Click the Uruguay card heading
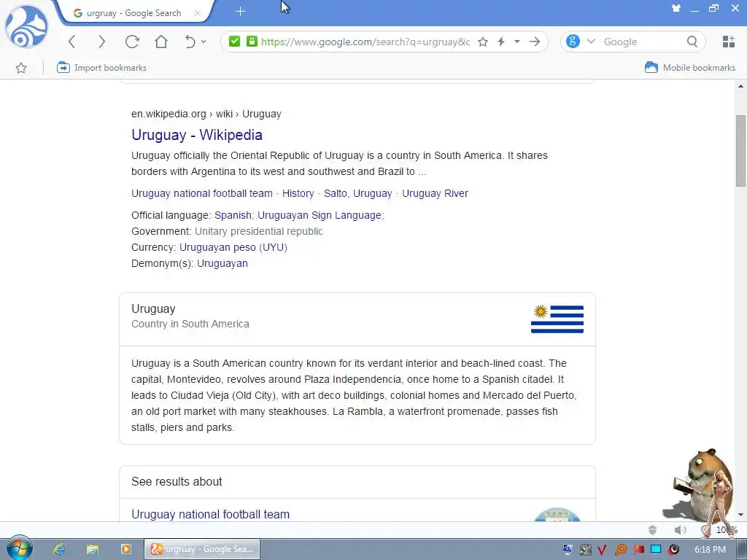The height and width of the screenshot is (560, 747). click(153, 308)
